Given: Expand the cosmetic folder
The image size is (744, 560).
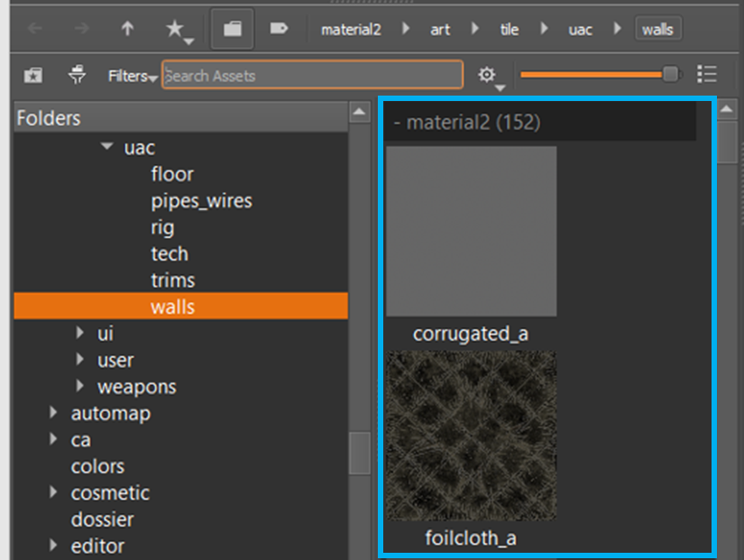Looking at the screenshot, I should [53, 492].
